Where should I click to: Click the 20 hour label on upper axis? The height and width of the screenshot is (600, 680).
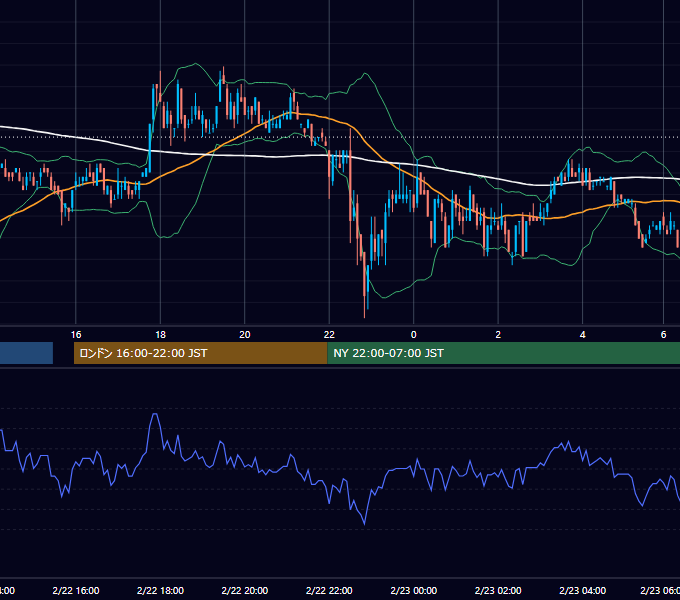[245, 335]
